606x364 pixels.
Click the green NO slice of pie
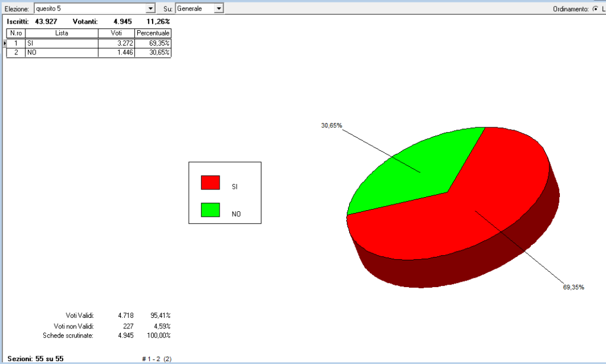click(414, 166)
